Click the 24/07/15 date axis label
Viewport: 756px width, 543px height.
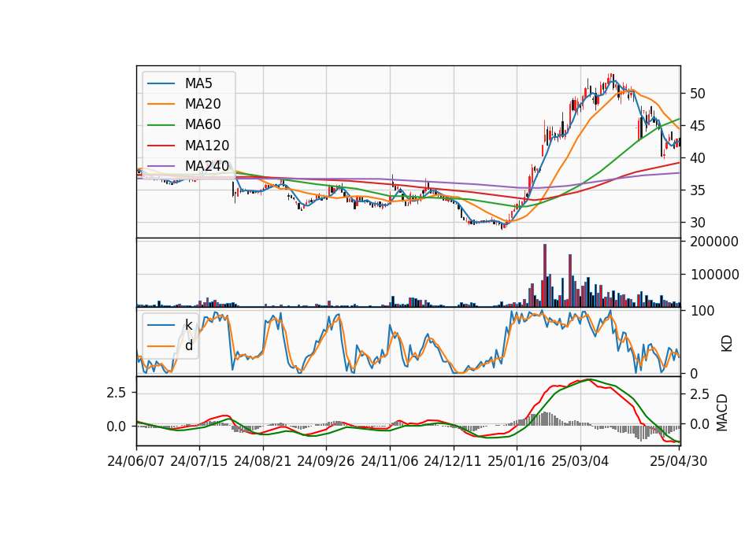pos(198,462)
